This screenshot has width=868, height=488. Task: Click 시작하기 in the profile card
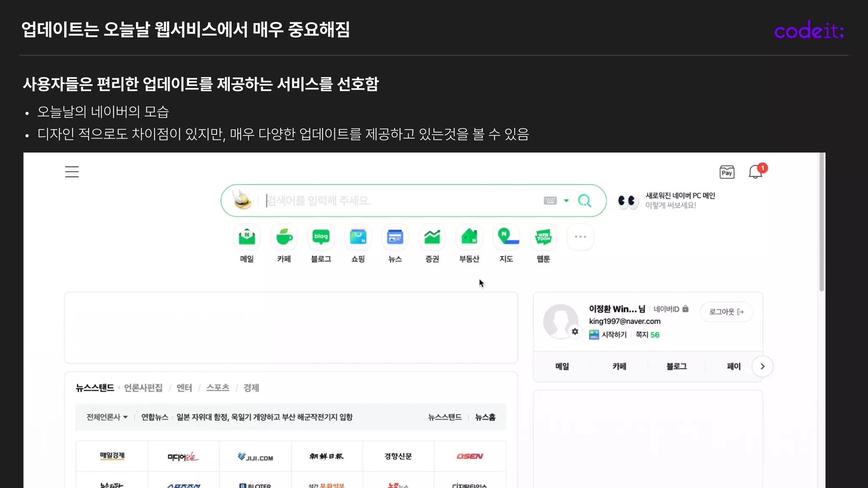pyautogui.click(x=608, y=335)
